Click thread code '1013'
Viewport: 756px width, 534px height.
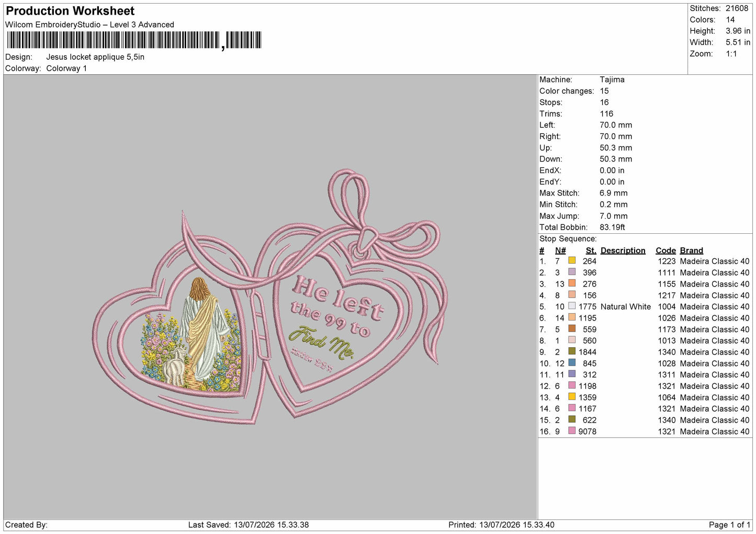667,340
